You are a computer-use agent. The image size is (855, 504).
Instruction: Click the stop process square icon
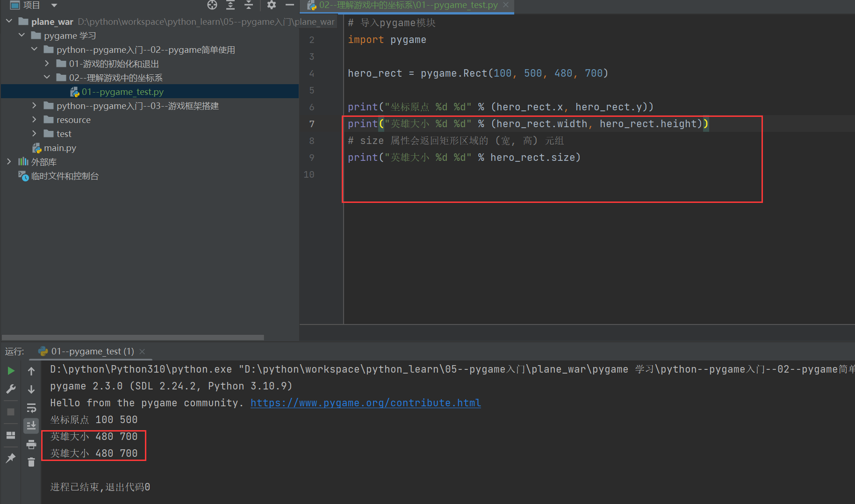pos(11,412)
